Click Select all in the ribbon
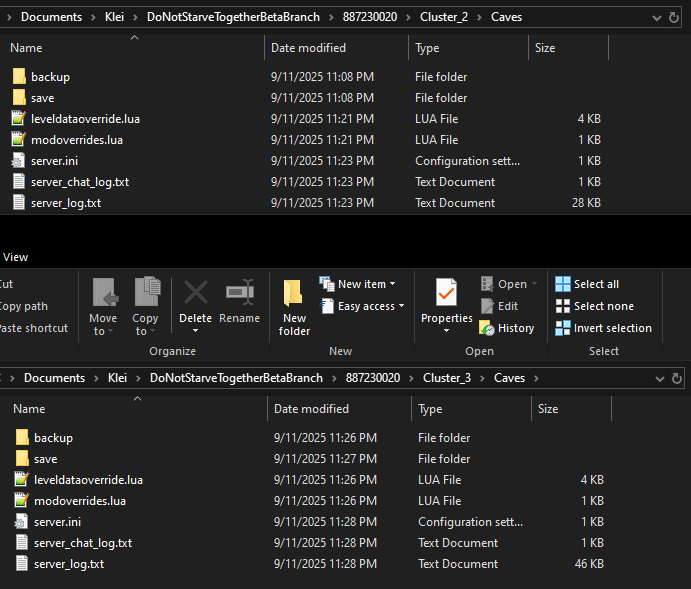Screen dimensions: 691x589 coord(587,284)
